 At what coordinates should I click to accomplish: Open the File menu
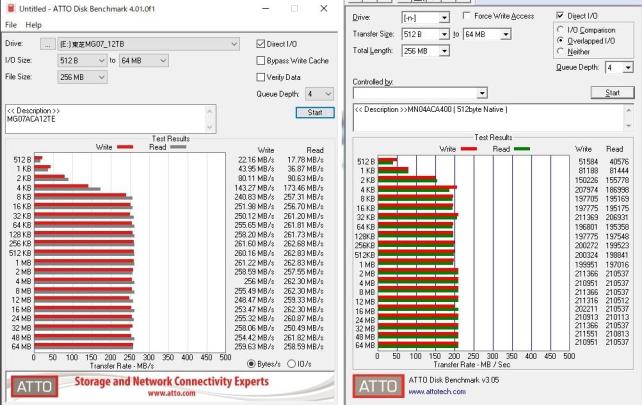point(11,25)
